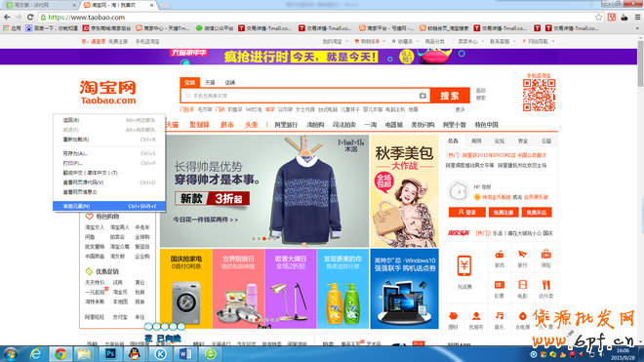
Task: Click the orange 搜索 search button
Action: click(450, 96)
